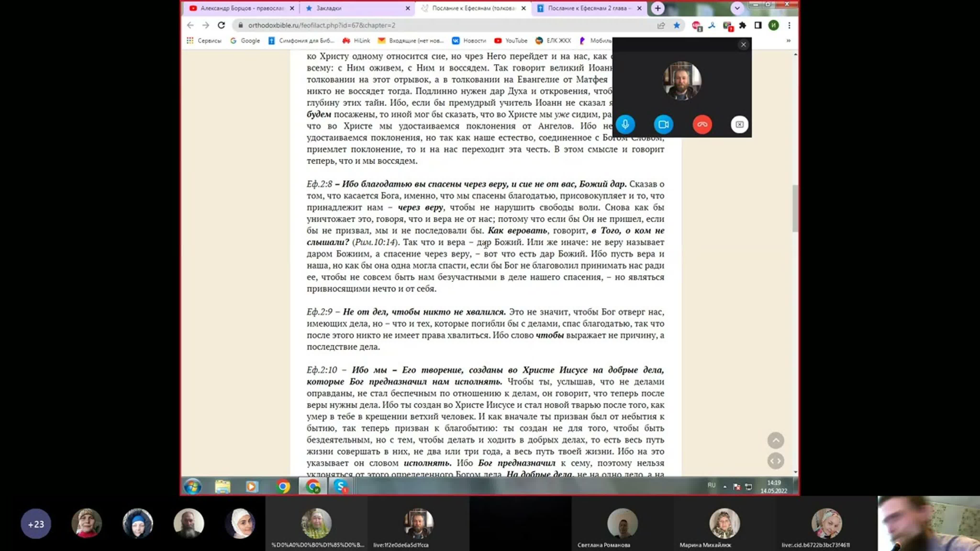Click the round left-right arrows button
This screenshot has height=551, width=980.
pos(776,461)
